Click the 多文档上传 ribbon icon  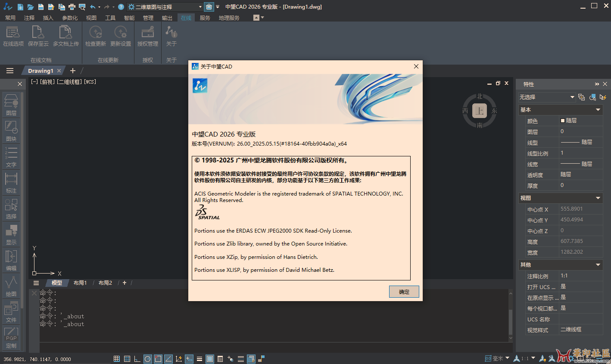65,36
